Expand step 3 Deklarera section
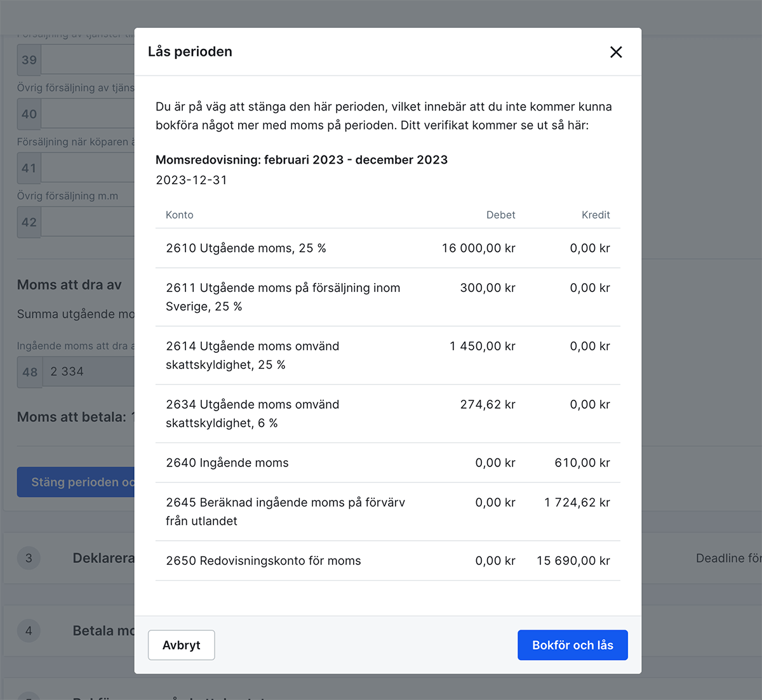Viewport: 762px width, 700px height. click(x=103, y=558)
